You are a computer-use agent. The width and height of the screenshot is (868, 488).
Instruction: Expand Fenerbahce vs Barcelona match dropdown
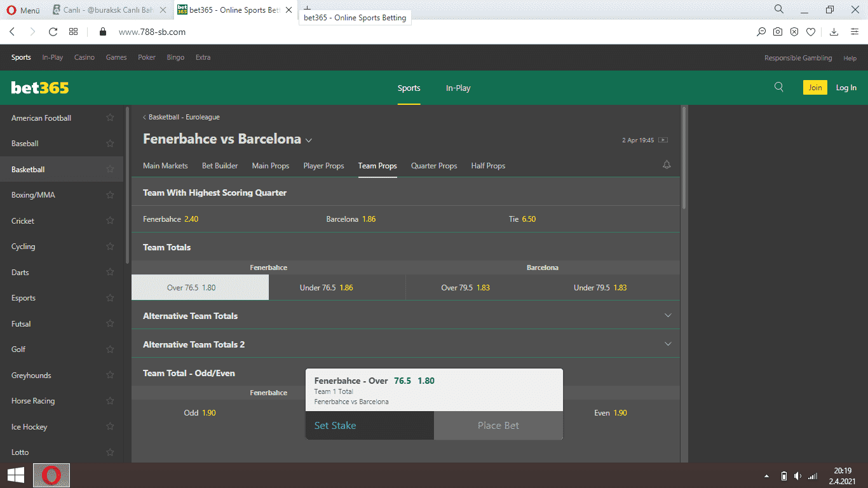(309, 140)
